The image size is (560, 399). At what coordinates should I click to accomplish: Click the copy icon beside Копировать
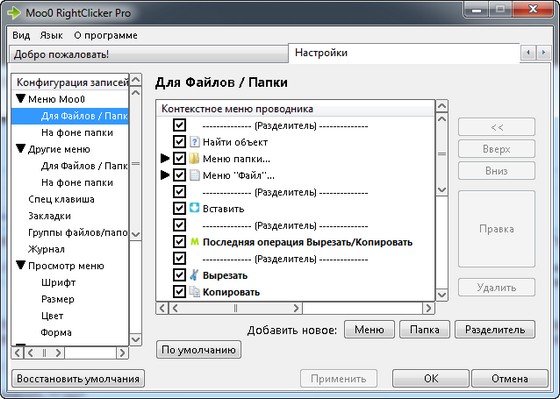(x=194, y=292)
